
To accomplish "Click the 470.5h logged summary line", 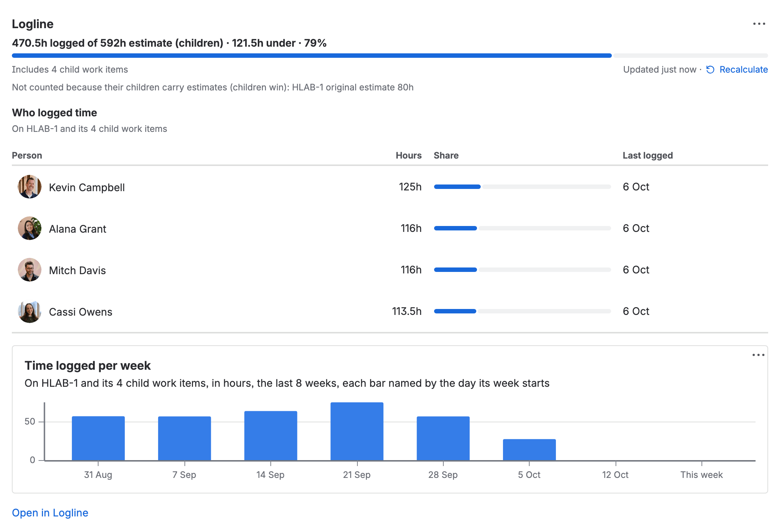I will [169, 43].
